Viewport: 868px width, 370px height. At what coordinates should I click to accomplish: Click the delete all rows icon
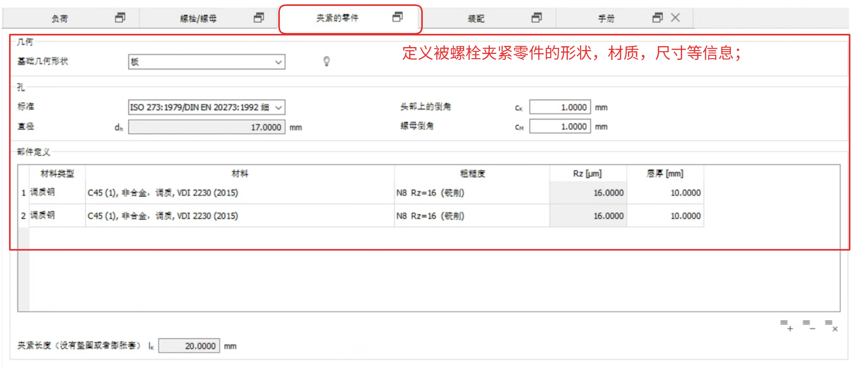[x=831, y=326]
